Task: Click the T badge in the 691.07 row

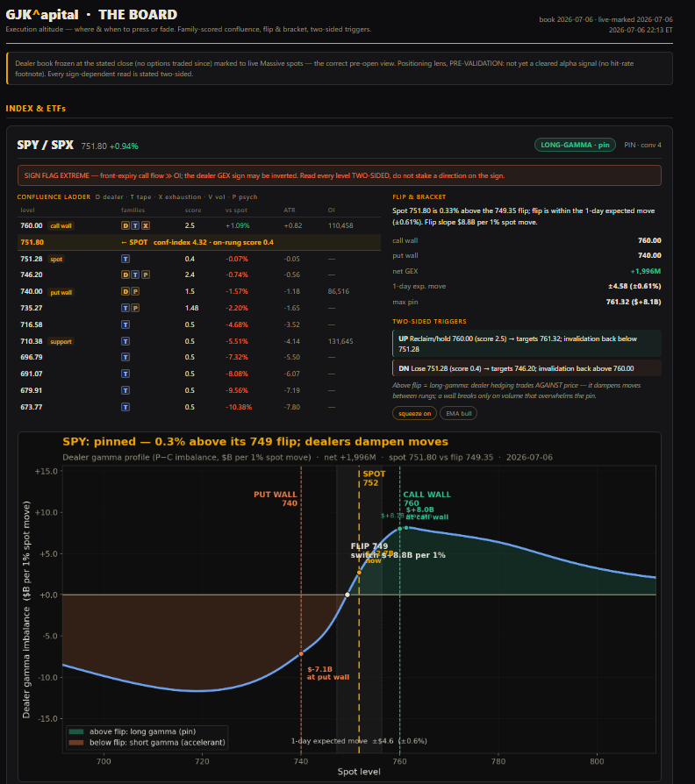Action: click(125, 374)
